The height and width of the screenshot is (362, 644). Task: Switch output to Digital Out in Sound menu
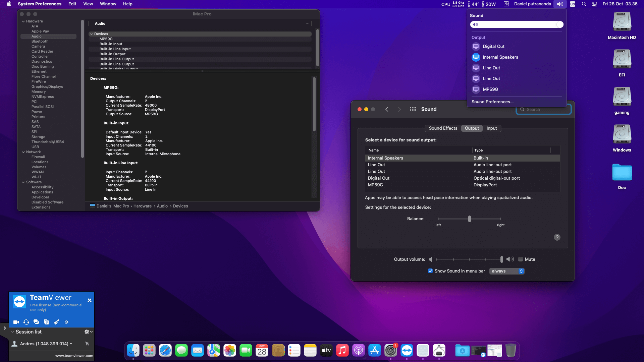click(x=517, y=46)
